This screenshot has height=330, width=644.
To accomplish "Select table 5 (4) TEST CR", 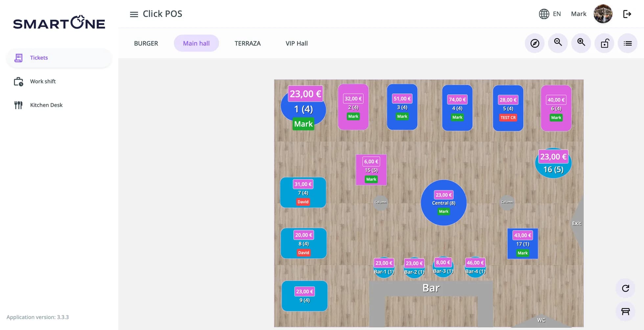I will pos(508,108).
